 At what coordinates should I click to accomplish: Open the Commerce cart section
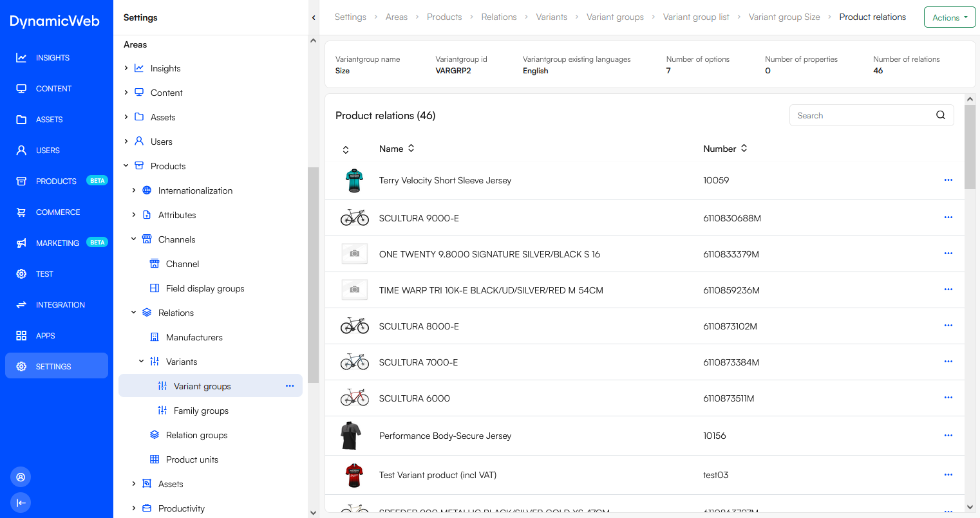(57, 212)
